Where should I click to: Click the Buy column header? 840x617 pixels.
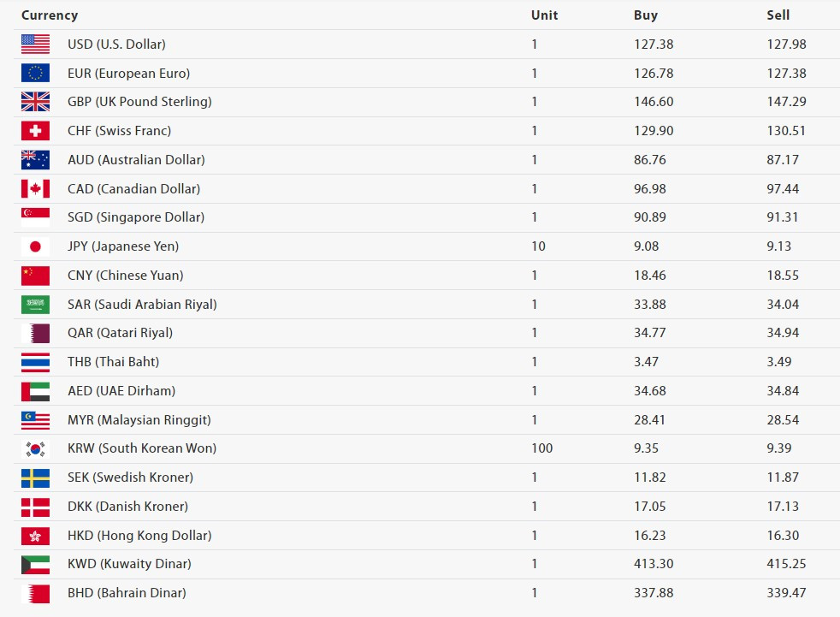(x=646, y=15)
